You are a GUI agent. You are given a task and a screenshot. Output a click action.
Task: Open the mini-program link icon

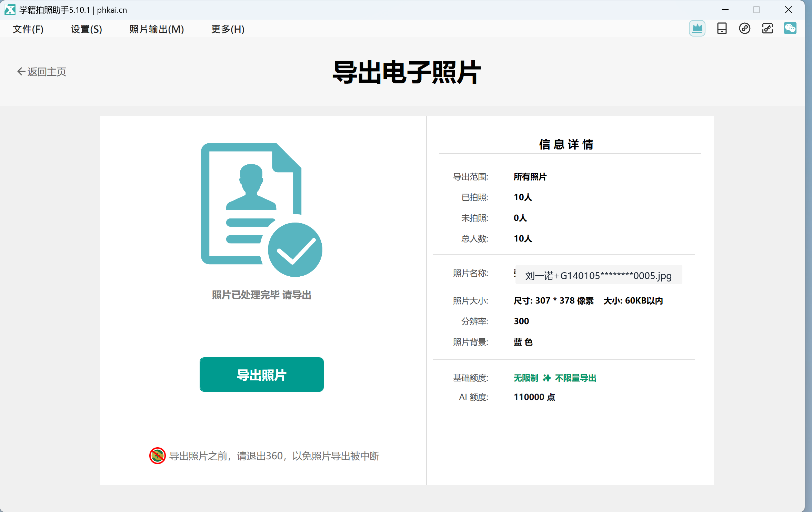[x=744, y=28]
